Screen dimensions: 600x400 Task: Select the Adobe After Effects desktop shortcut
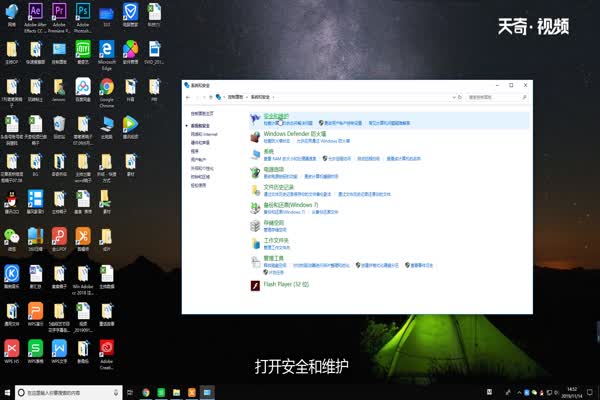tap(35, 18)
